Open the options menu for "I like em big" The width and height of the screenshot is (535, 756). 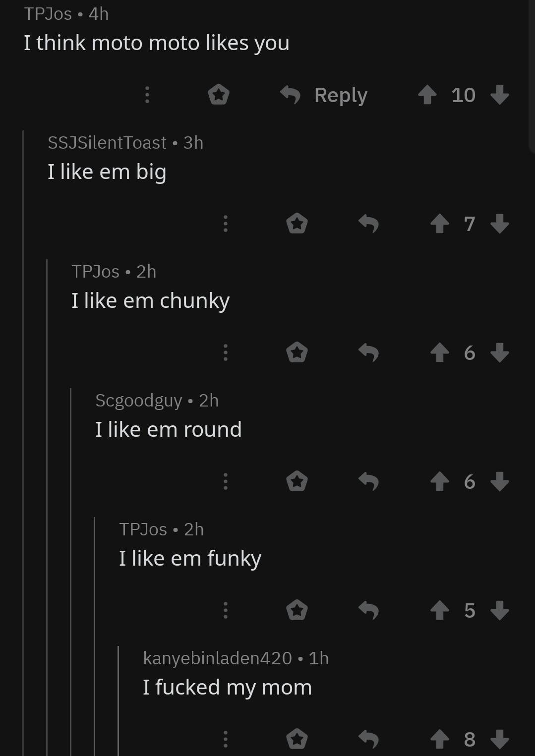225,224
